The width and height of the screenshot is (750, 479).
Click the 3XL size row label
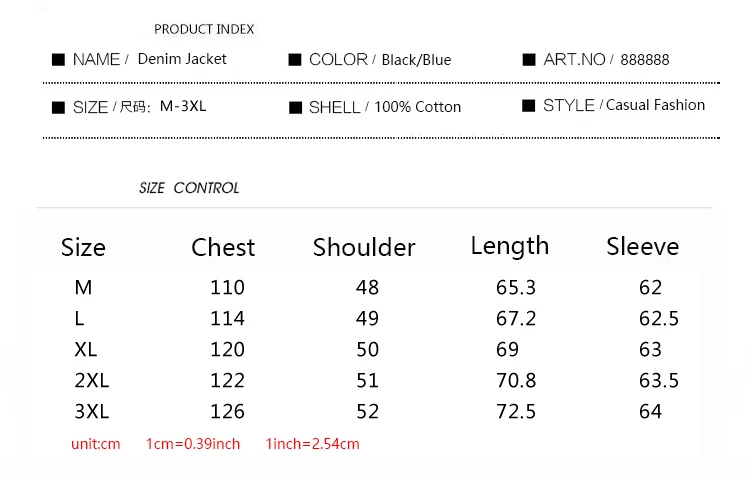[92, 412]
